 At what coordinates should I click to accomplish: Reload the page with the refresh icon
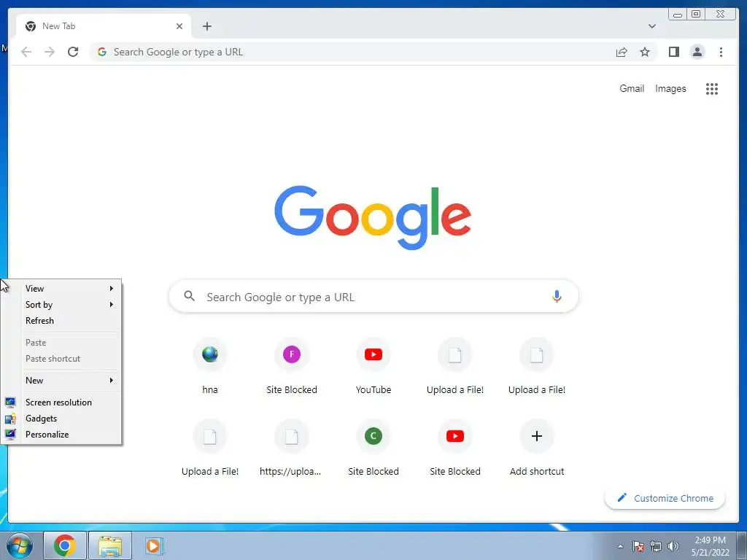tap(73, 52)
